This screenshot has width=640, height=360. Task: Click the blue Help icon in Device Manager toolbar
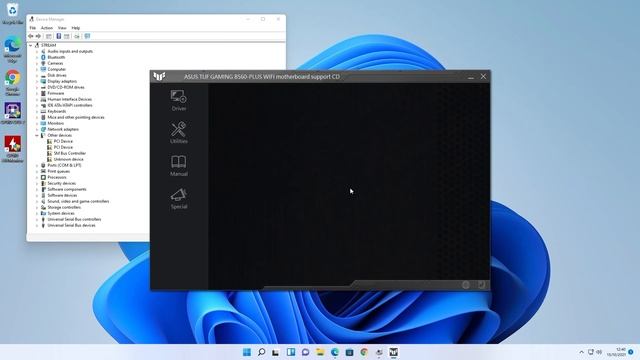pos(59,36)
